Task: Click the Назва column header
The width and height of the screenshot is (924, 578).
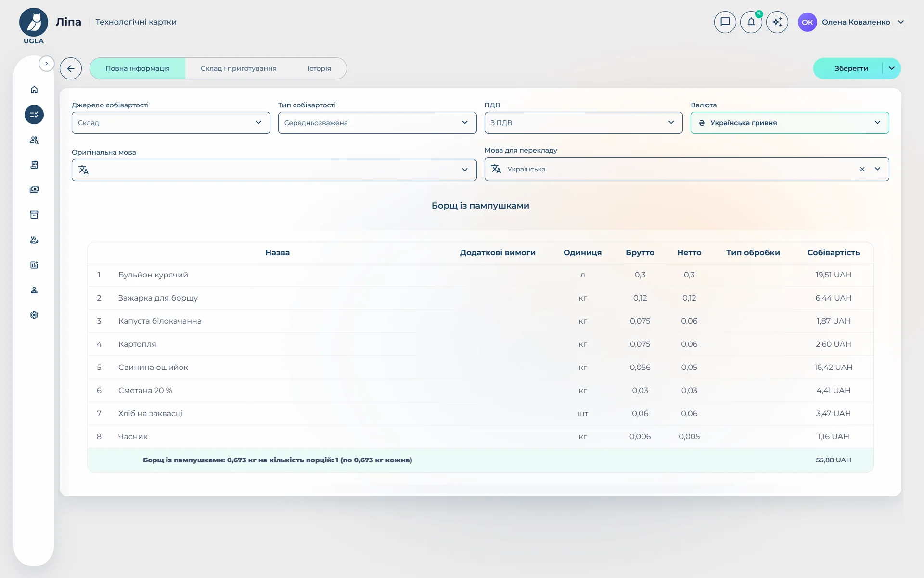Action: pyautogui.click(x=277, y=252)
